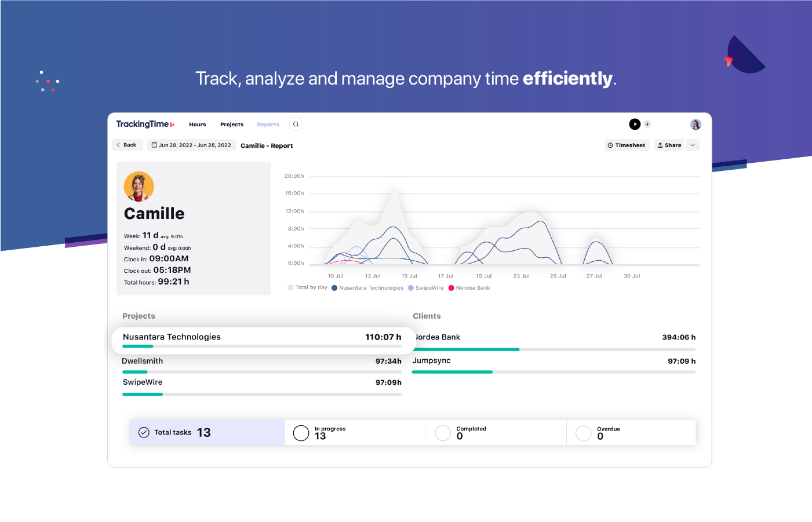
Task: Go back using the Back button
Action: pos(127,145)
